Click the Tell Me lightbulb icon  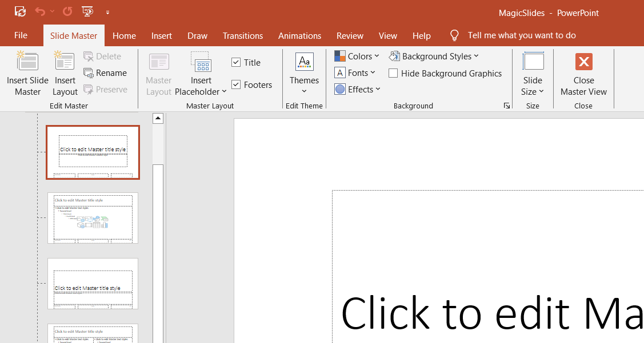pos(454,35)
